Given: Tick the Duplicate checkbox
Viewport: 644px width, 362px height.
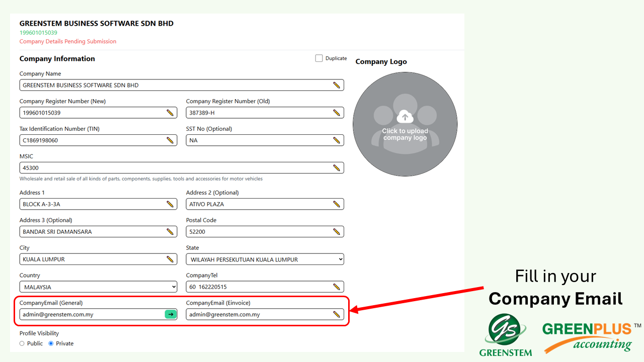Looking at the screenshot, I should click(x=319, y=58).
